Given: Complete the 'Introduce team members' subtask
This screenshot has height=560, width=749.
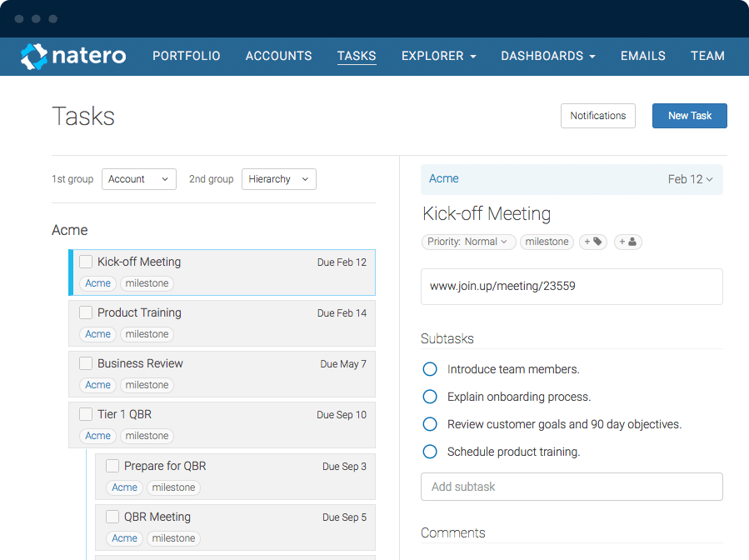Looking at the screenshot, I should point(430,369).
